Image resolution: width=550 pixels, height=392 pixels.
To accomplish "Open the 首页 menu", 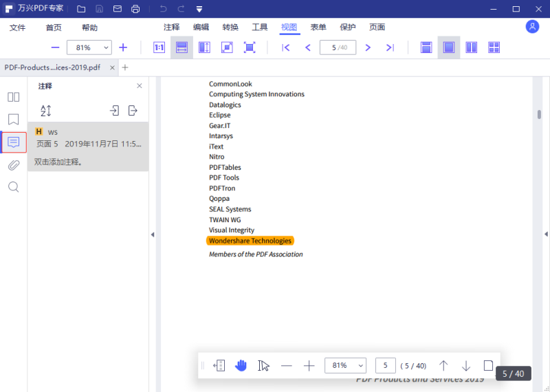I will click(x=54, y=28).
